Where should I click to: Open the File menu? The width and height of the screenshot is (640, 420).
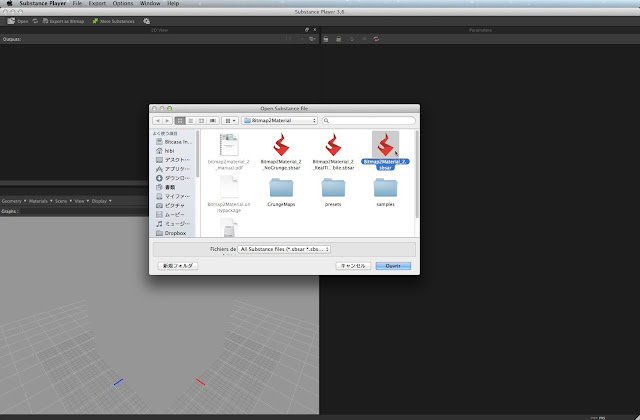[x=77, y=3]
